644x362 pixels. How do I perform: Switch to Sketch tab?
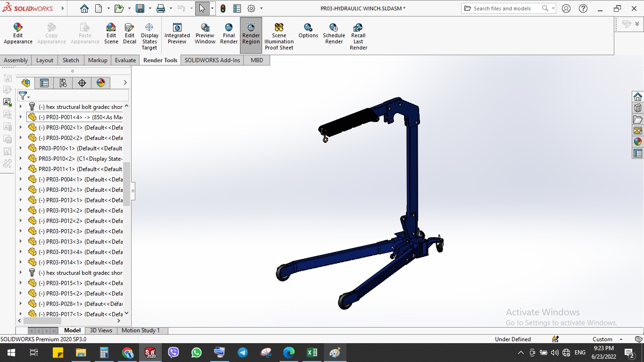(71, 60)
